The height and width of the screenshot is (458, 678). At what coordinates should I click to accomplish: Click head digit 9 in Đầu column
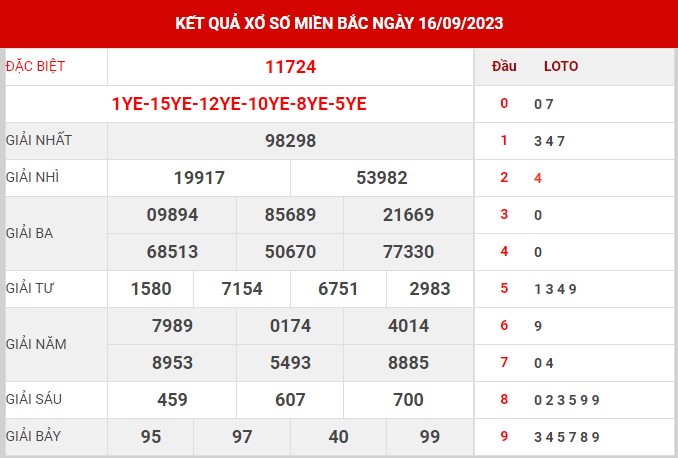point(504,436)
